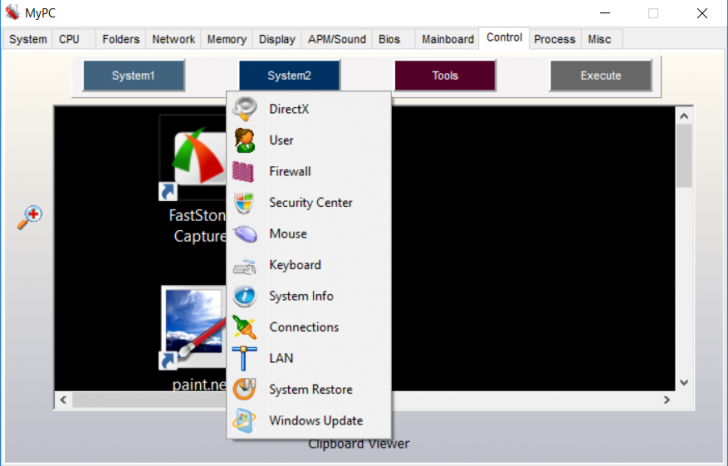Choose Keyboard from the menu
This screenshot has width=728, height=466.
309,265
